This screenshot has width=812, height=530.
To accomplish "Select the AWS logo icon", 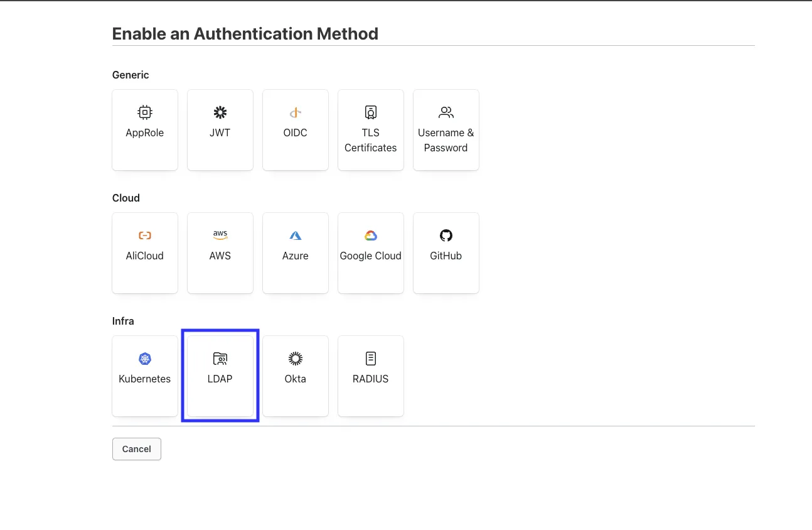I will pyautogui.click(x=220, y=235).
